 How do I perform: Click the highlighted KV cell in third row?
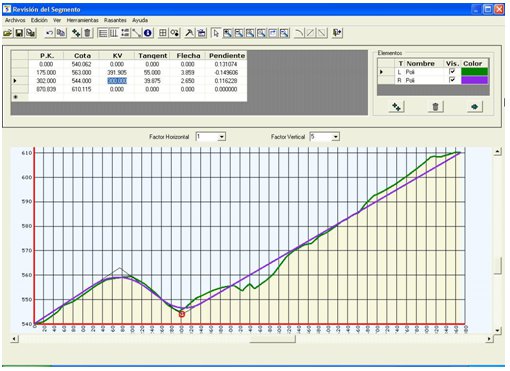point(117,81)
